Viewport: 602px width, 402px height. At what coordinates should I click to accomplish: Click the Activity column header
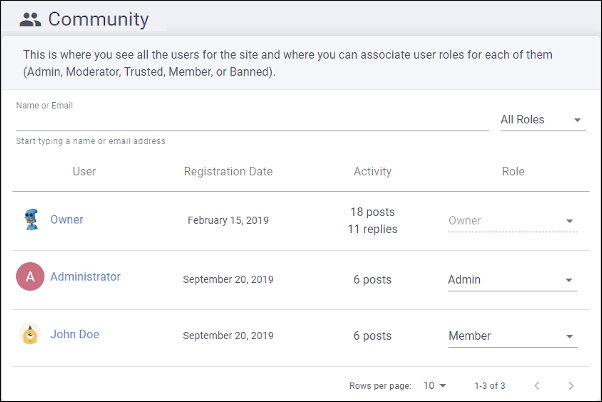pyautogui.click(x=372, y=171)
